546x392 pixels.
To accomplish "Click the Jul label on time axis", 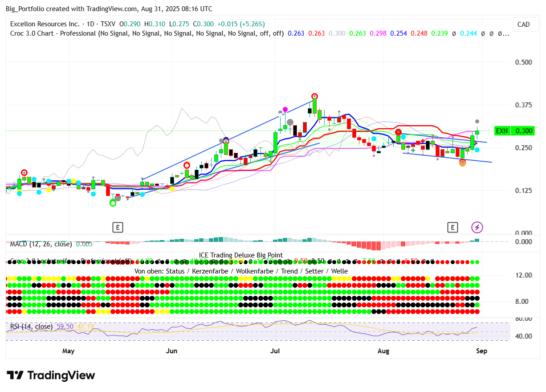I will [x=275, y=351].
